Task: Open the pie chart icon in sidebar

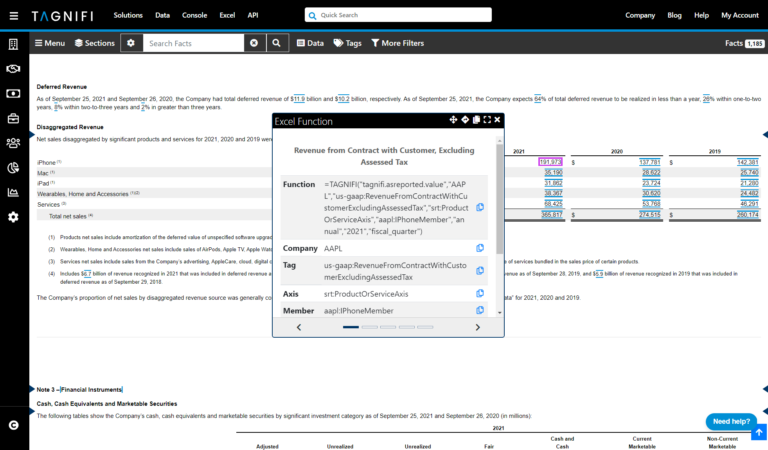Action: pyautogui.click(x=13, y=167)
